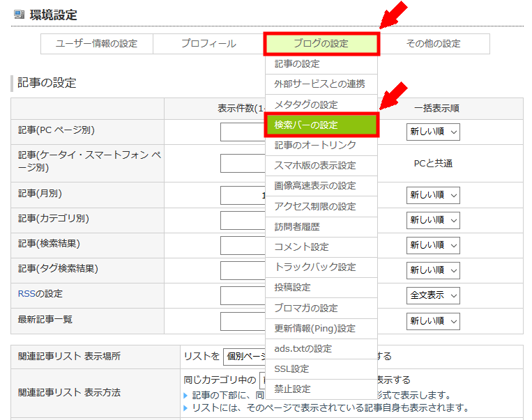
Task: Select トラックバック設定 menu entry
Action: click(321, 267)
